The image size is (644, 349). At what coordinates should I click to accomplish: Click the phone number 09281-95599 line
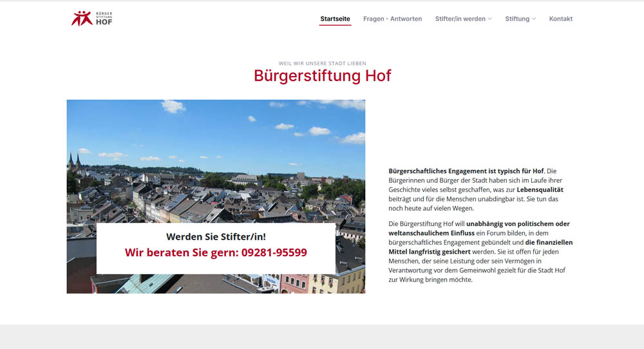click(216, 252)
